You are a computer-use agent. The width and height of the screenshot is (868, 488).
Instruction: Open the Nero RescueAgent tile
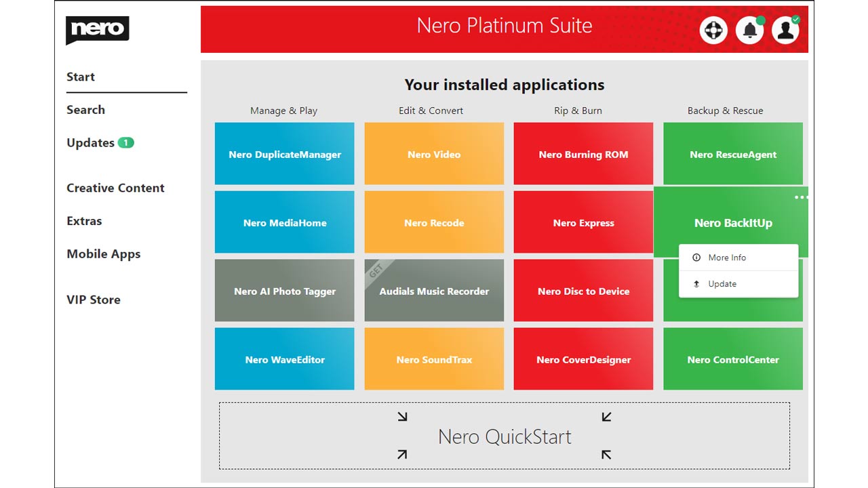(x=732, y=154)
